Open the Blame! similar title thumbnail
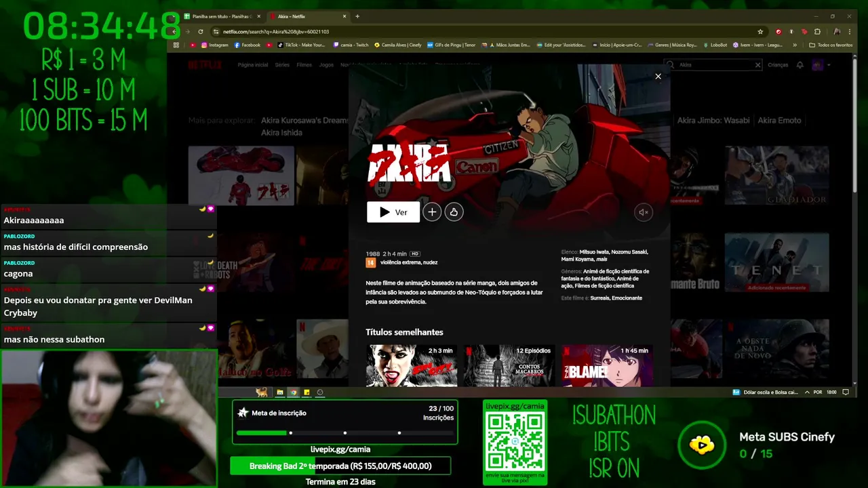The width and height of the screenshot is (868, 488). click(x=606, y=366)
